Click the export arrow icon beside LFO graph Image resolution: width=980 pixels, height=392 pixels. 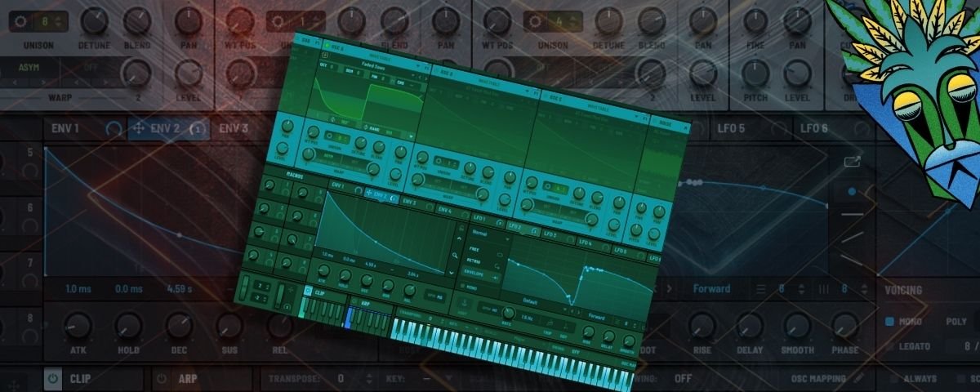(852, 162)
